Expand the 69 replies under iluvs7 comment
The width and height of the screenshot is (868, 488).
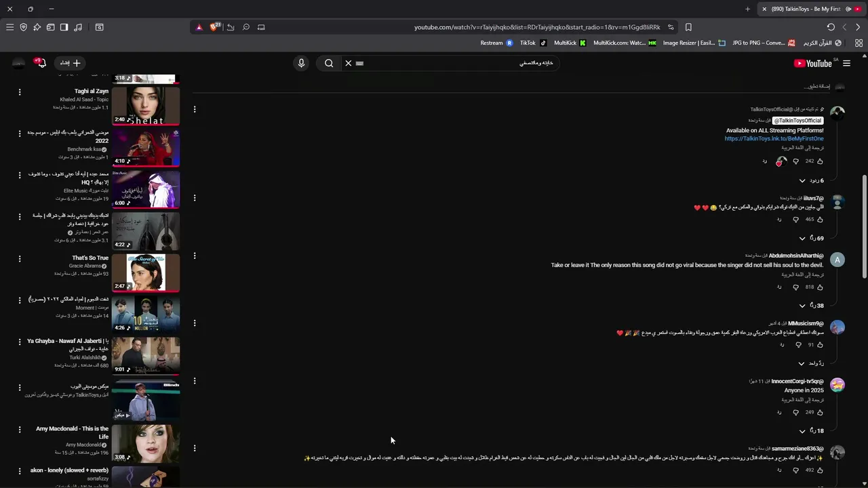click(811, 239)
